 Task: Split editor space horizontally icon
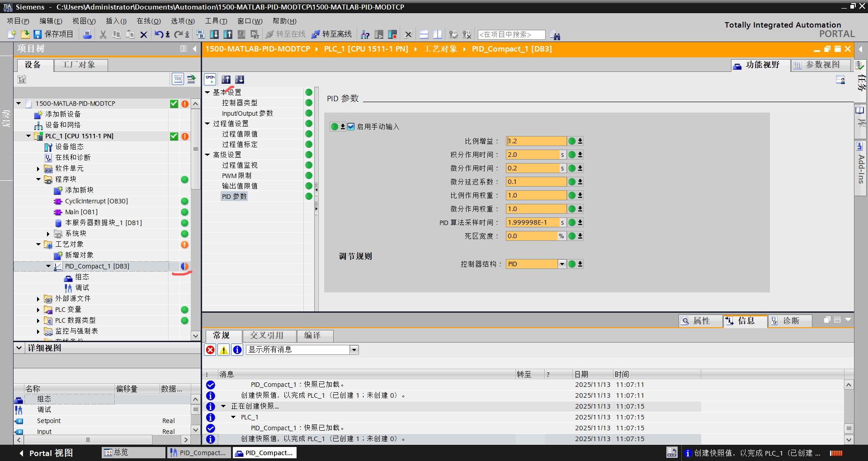click(424, 34)
